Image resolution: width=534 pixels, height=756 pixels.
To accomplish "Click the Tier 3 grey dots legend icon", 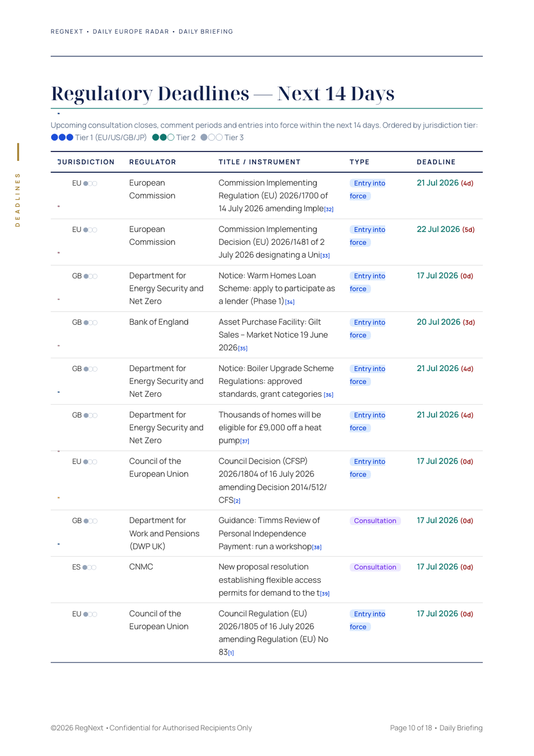I will [x=212, y=138].
